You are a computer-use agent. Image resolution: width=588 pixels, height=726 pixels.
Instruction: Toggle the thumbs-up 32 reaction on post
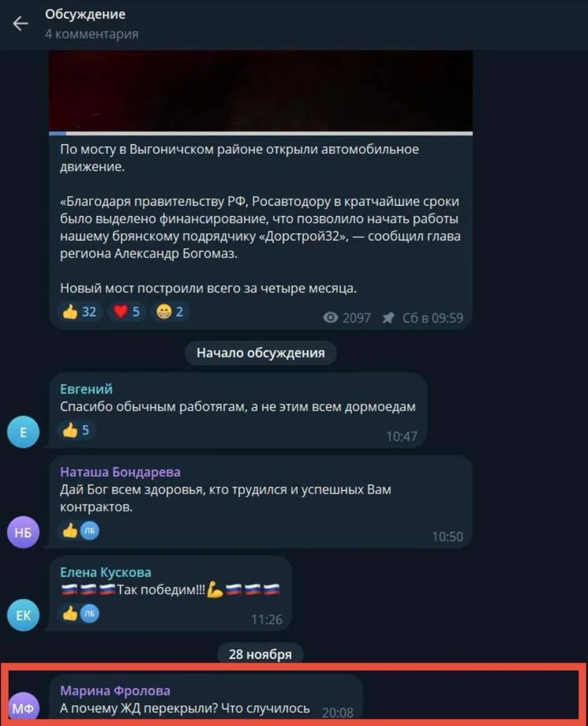[80, 311]
